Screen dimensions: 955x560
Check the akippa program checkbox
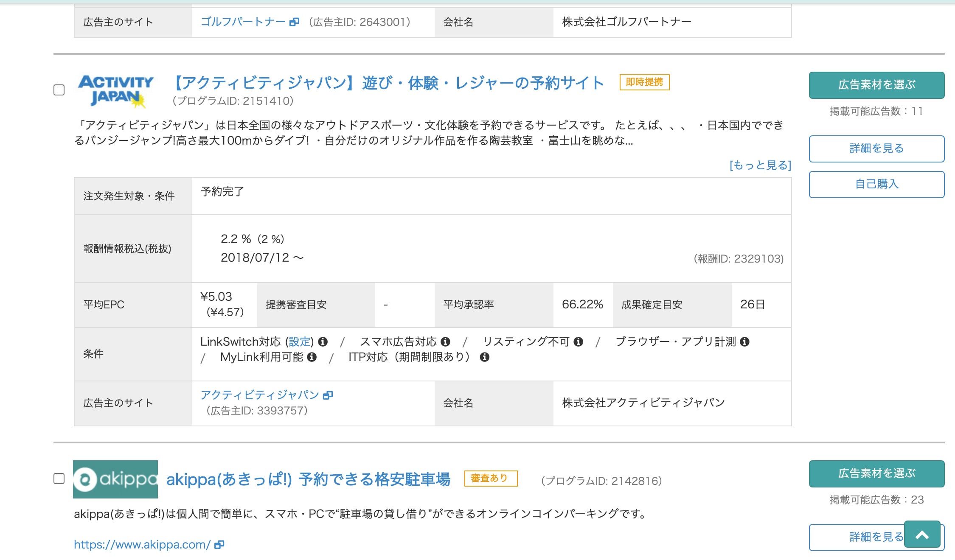(59, 479)
